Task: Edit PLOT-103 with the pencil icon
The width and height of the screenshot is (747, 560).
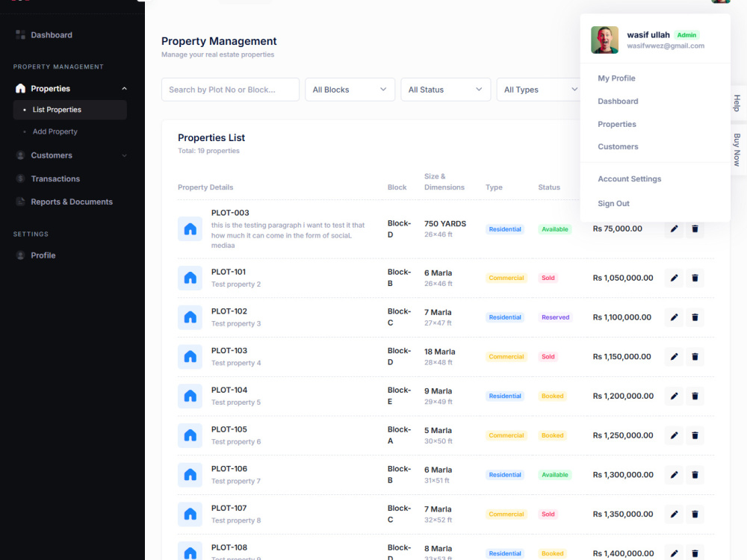Action: tap(674, 357)
